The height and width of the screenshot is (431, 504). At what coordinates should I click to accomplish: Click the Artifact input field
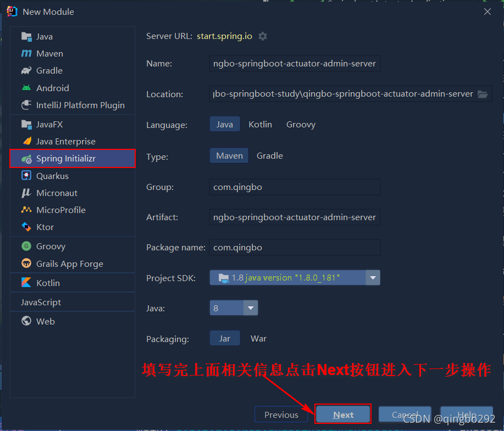click(295, 217)
